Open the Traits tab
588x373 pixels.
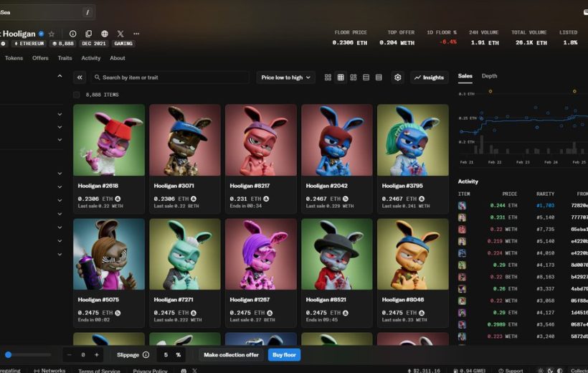pyautogui.click(x=65, y=58)
